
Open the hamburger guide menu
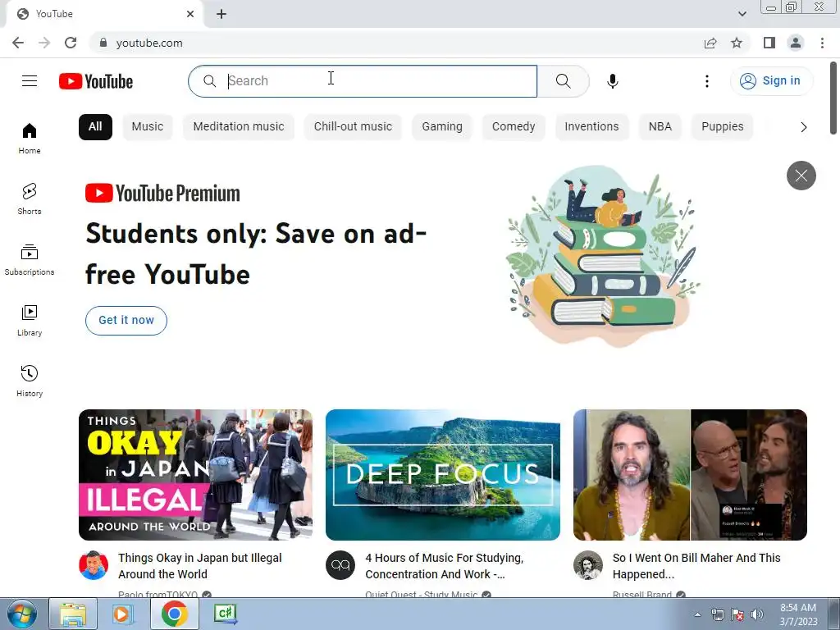pos(30,81)
